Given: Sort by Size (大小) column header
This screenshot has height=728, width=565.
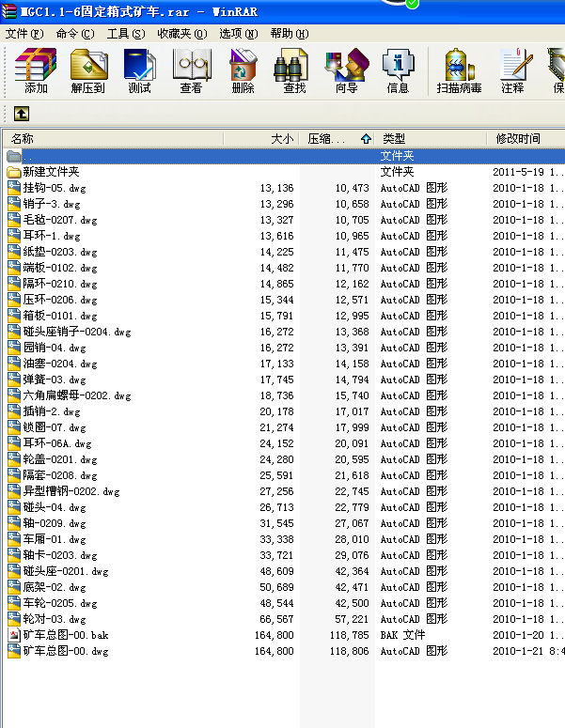Looking at the screenshot, I should pos(261,138).
